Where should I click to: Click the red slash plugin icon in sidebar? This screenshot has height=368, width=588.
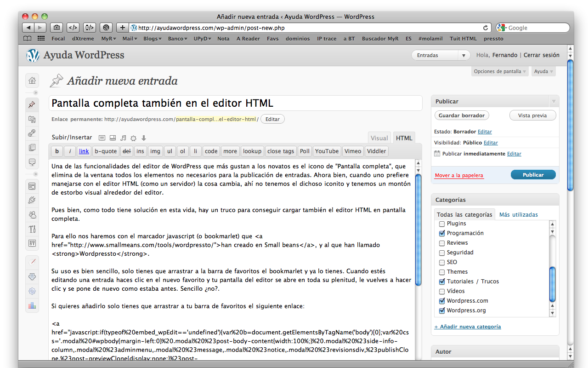tap(32, 262)
